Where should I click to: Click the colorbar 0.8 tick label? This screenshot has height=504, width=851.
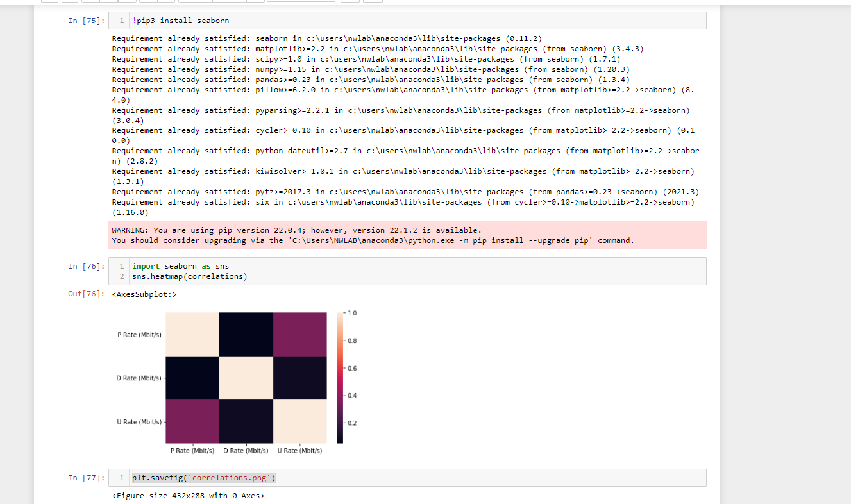tap(352, 340)
